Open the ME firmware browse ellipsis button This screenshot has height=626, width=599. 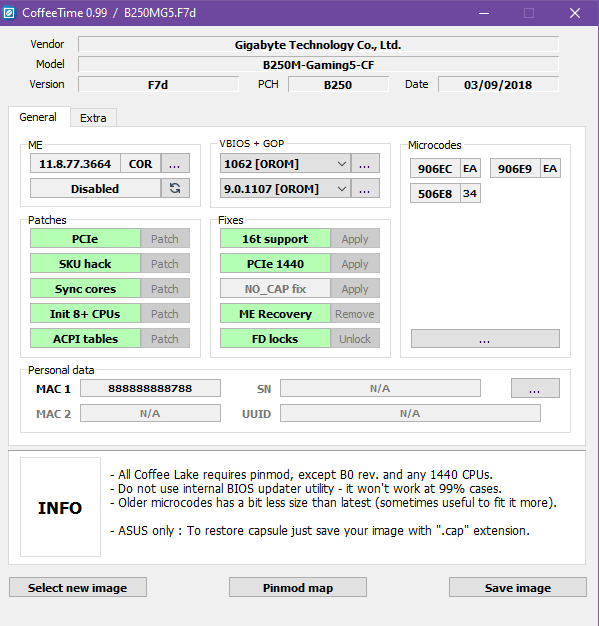[x=175, y=163]
